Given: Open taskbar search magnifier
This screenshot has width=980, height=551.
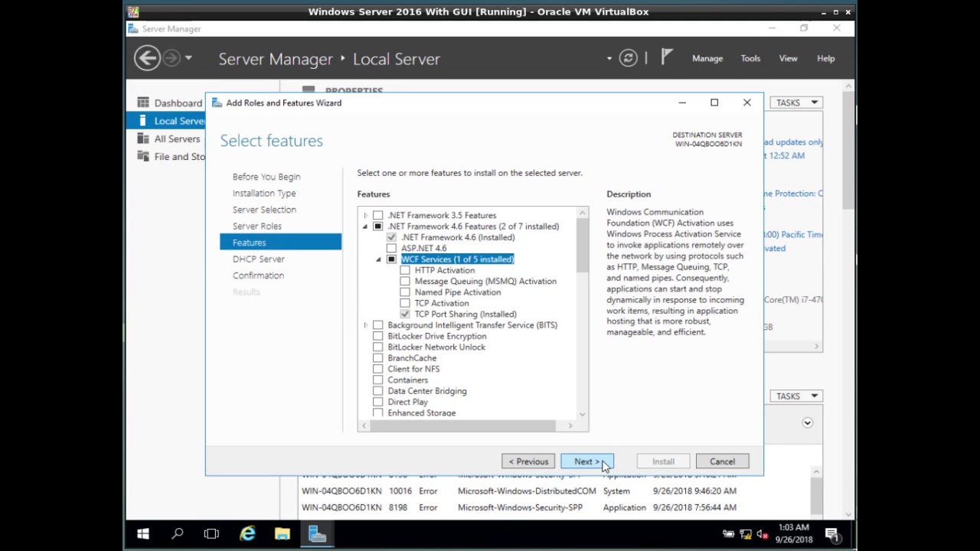Looking at the screenshot, I should pos(178,534).
